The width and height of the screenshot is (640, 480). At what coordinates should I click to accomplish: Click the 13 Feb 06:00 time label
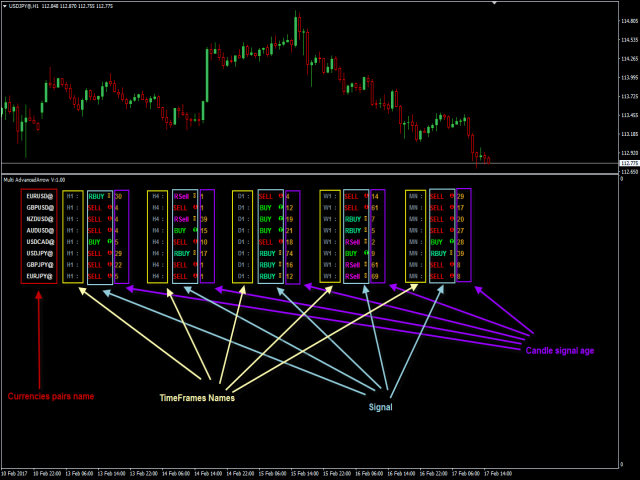79,473
